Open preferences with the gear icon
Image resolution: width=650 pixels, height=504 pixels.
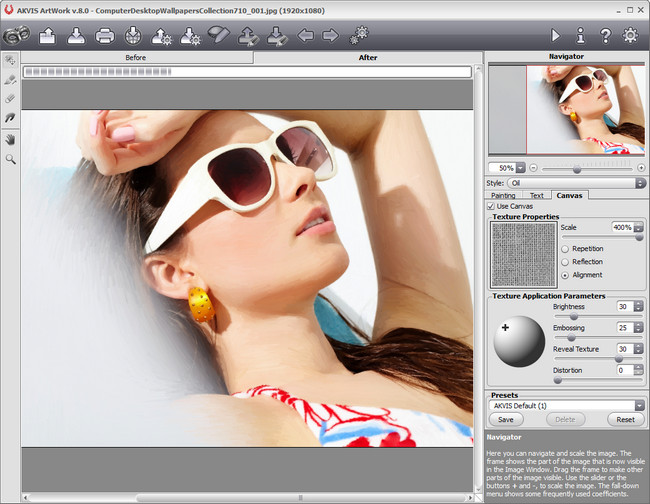pyautogui.click(x=630, y=35)
